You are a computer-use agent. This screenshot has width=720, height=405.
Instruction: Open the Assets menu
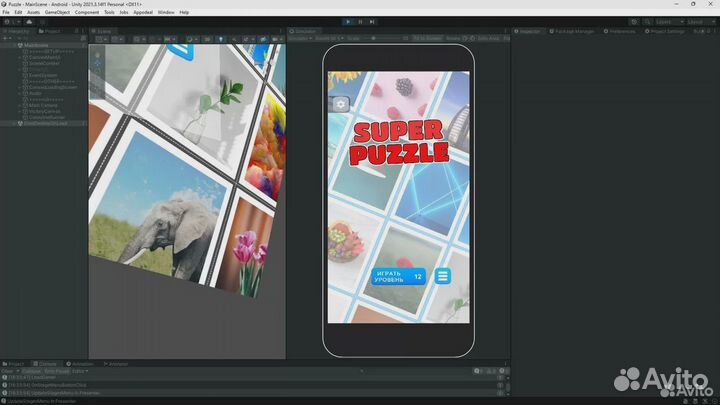(34, 12)
